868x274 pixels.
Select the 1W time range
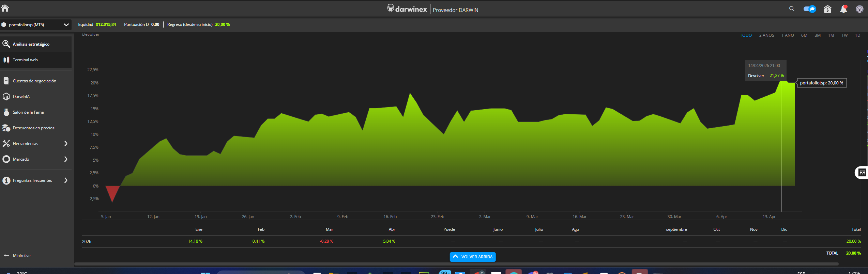[844, 35]
